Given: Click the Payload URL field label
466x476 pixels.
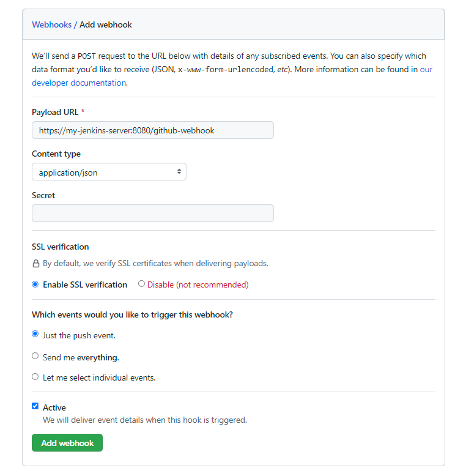Looking at the screenshot, I should (55, 113).
